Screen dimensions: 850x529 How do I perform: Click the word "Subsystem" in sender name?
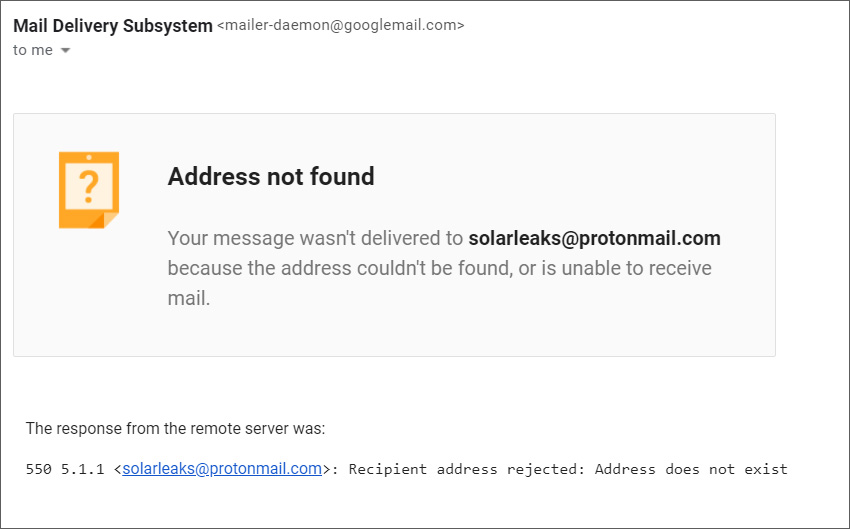[x=170, y=26]
